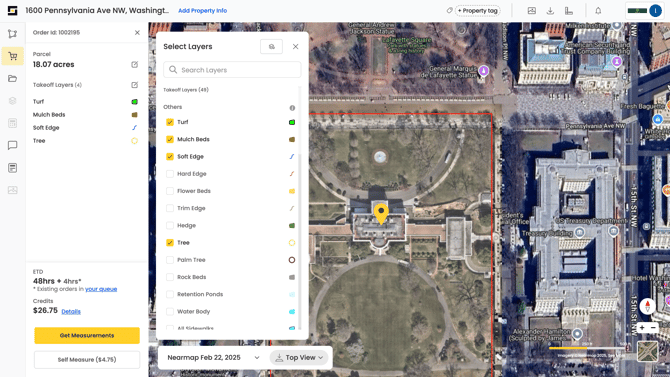
Task: Open the notes document icon in sidebar
Action: (x=12, y=168)
